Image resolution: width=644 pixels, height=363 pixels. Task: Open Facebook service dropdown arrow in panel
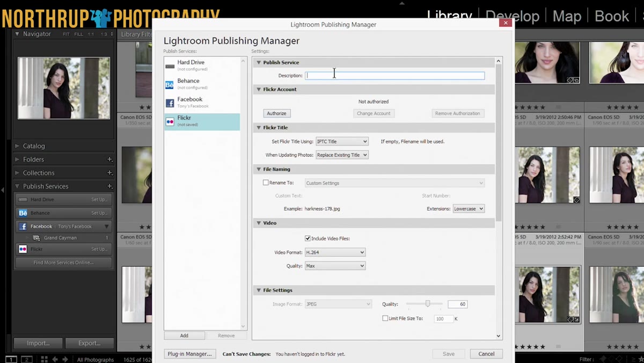point(107,227)
